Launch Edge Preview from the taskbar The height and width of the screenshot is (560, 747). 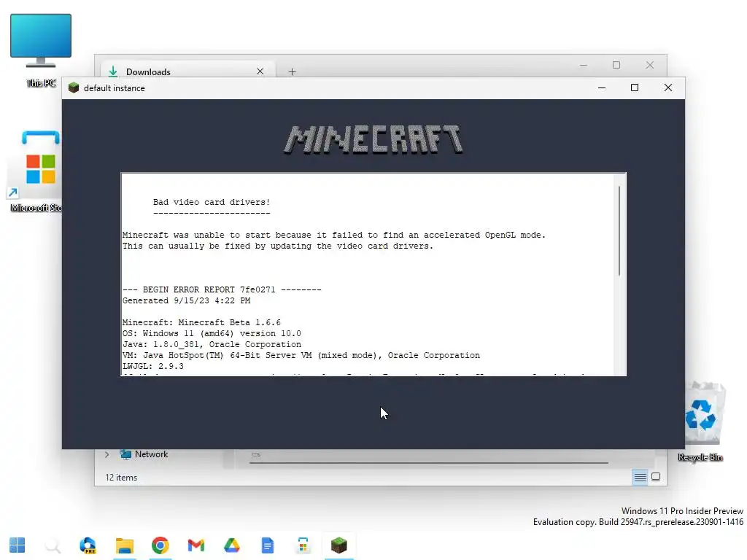point(88,545)
